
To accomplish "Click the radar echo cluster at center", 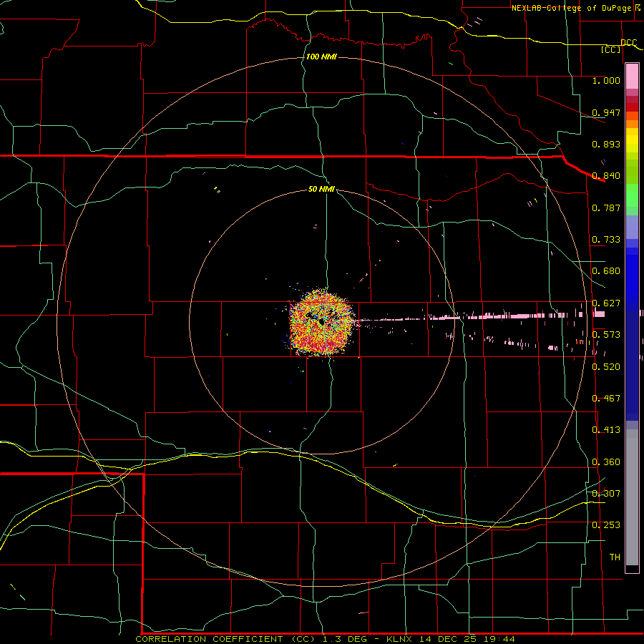I will (321, 323).
